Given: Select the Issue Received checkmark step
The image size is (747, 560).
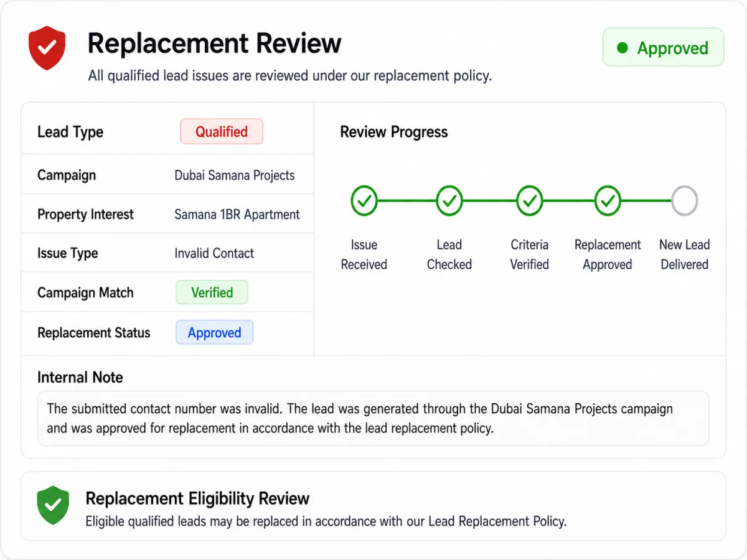Looking at the screenshot, I should [364, 201].
